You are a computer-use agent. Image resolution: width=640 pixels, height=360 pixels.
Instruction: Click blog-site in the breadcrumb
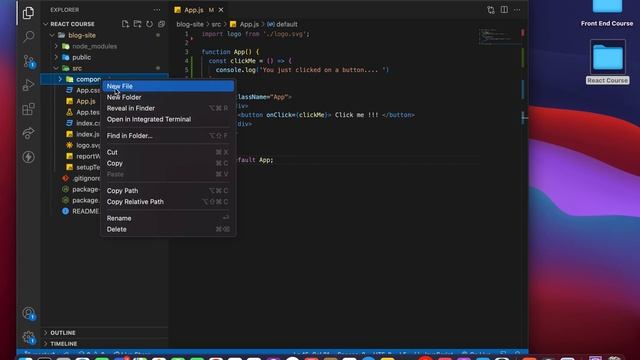190,24
